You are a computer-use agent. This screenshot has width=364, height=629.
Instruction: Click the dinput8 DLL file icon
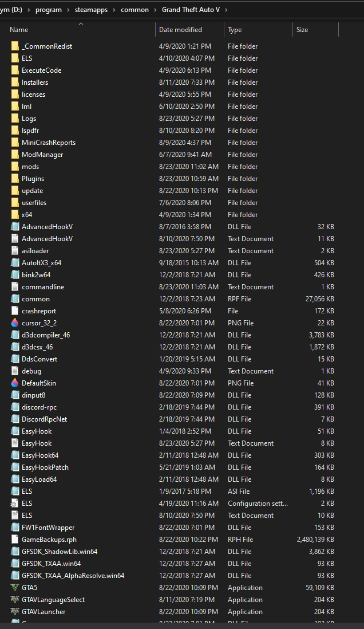click(15, 395)
